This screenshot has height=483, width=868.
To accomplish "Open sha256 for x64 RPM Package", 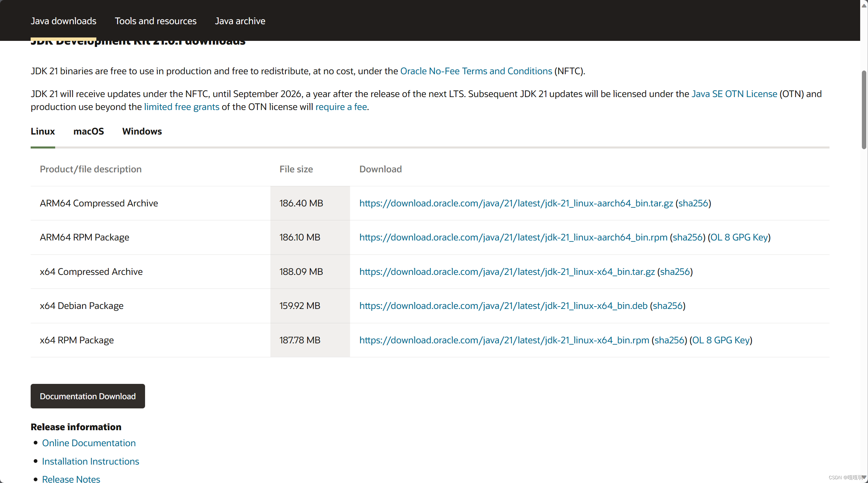I will tap(669, 340).
